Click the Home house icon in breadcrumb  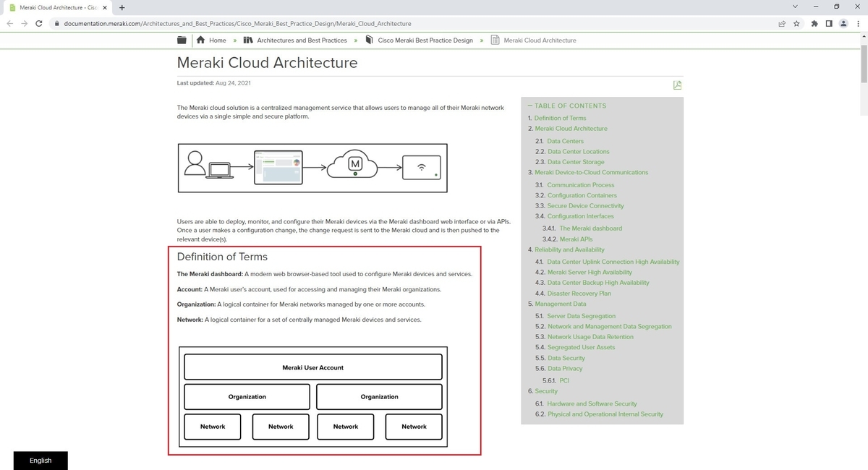point(200,40)
